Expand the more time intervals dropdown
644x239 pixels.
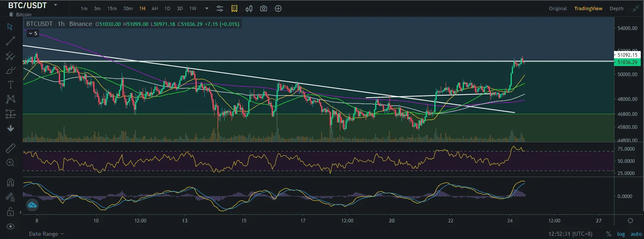207,9
